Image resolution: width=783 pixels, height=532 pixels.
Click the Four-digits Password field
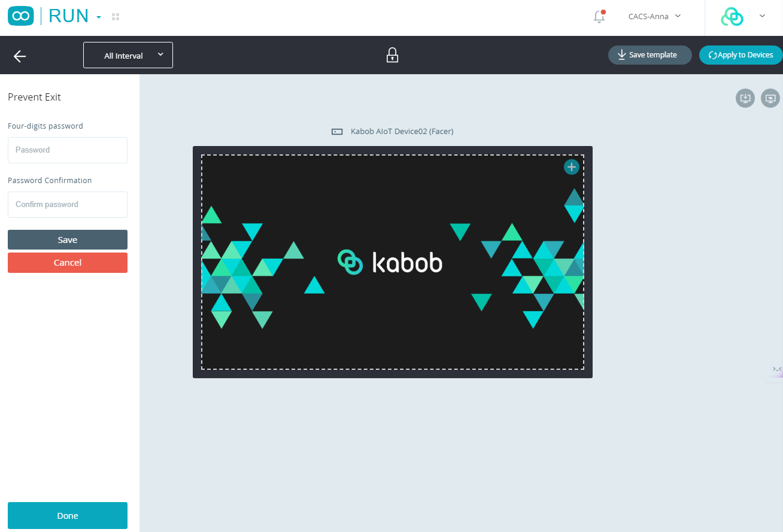pyautogui.click(x=68, y=150)
